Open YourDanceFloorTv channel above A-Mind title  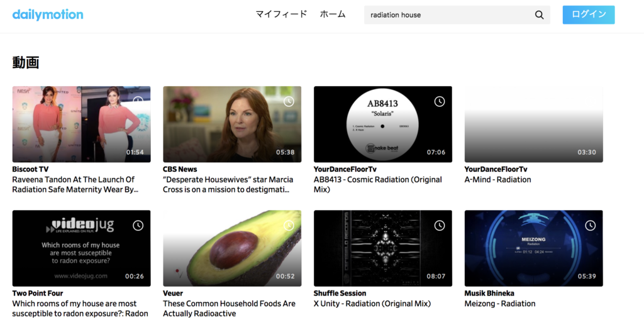(x=496, y=169)
